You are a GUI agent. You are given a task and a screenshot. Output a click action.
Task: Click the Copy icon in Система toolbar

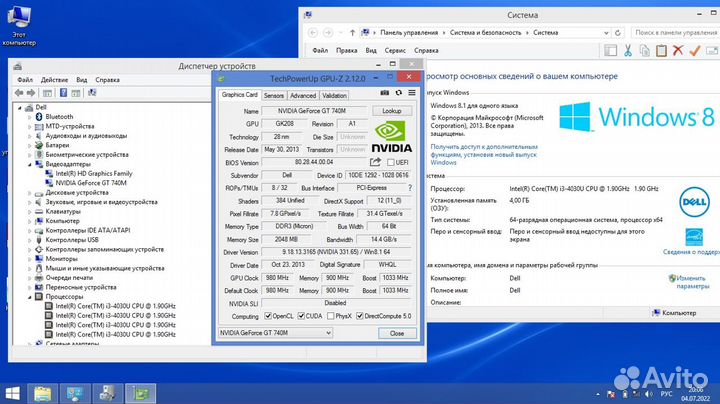[x=645, y=50]
